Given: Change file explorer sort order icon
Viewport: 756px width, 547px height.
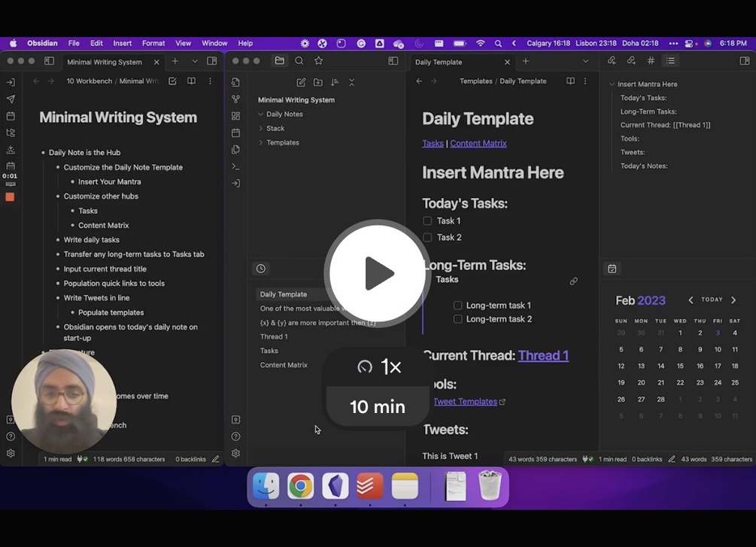Looking at the screenshot, I should (x=335, y=83).
